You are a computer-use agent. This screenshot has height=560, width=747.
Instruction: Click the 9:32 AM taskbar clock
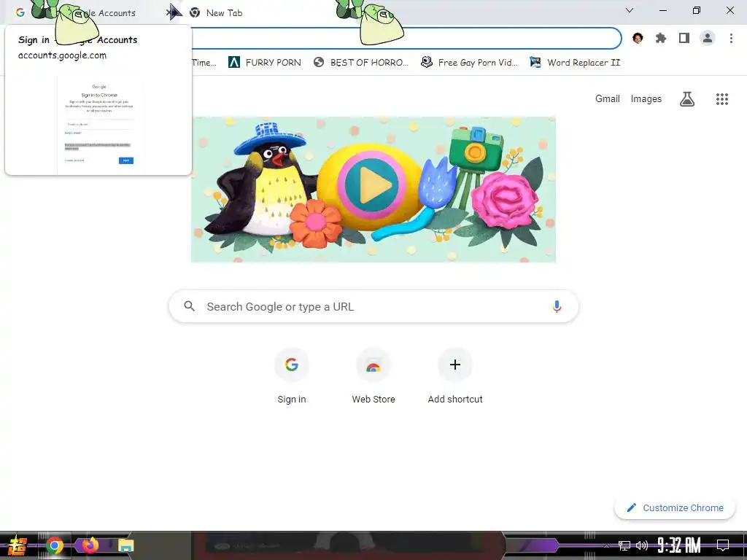pos(679,545)
